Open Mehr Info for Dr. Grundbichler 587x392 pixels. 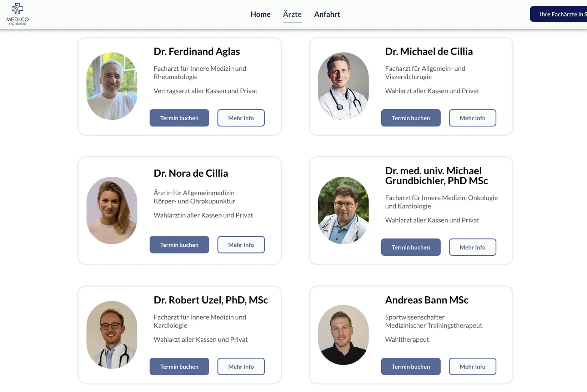click(472, 247)
